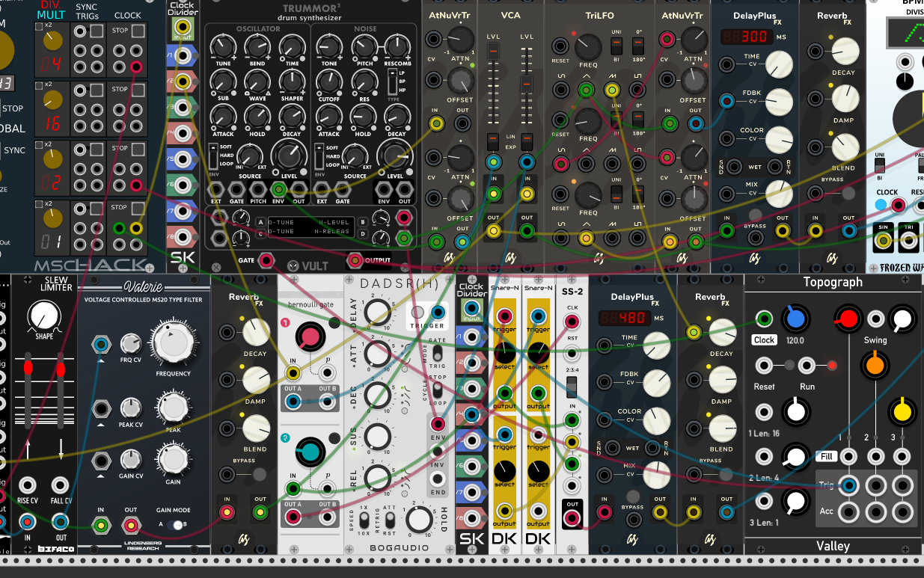
Task: Click the blue FRQ CV input jack on Valerie
Action: click(100, 344)
